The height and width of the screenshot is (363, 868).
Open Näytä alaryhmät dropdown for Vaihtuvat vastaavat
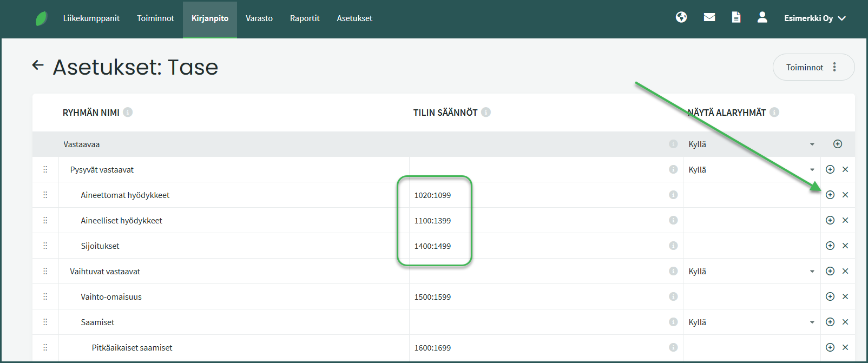[x=751, y=272]
